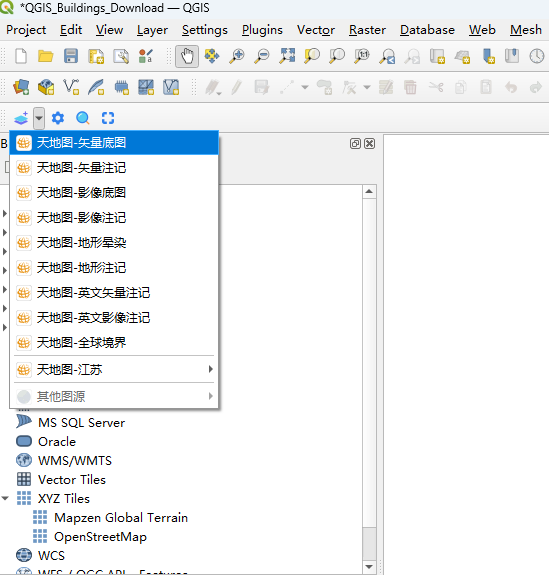
Task: Select WMS/WMTS in the Browser tree
Action: 75,461
